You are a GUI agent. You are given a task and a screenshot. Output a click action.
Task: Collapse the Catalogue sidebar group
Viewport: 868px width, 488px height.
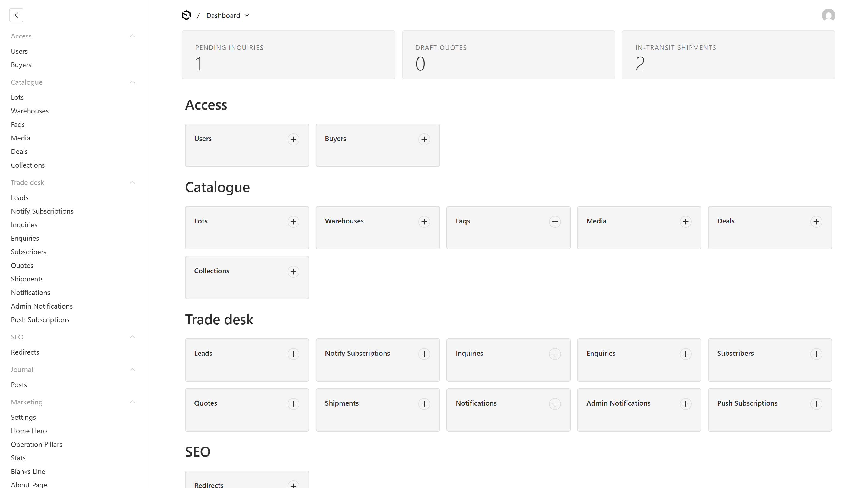73,82
